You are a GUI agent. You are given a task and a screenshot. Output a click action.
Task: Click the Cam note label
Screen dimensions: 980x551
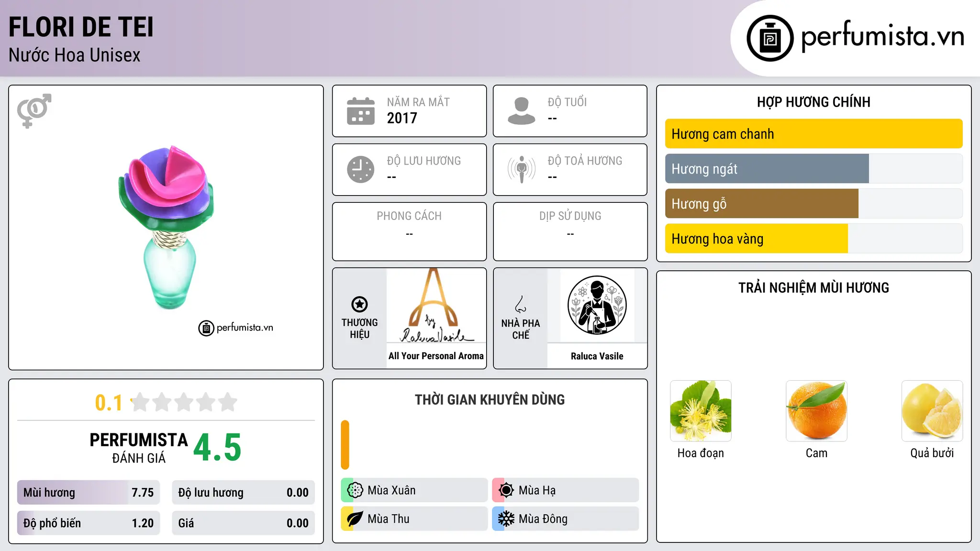coord(816,453)
